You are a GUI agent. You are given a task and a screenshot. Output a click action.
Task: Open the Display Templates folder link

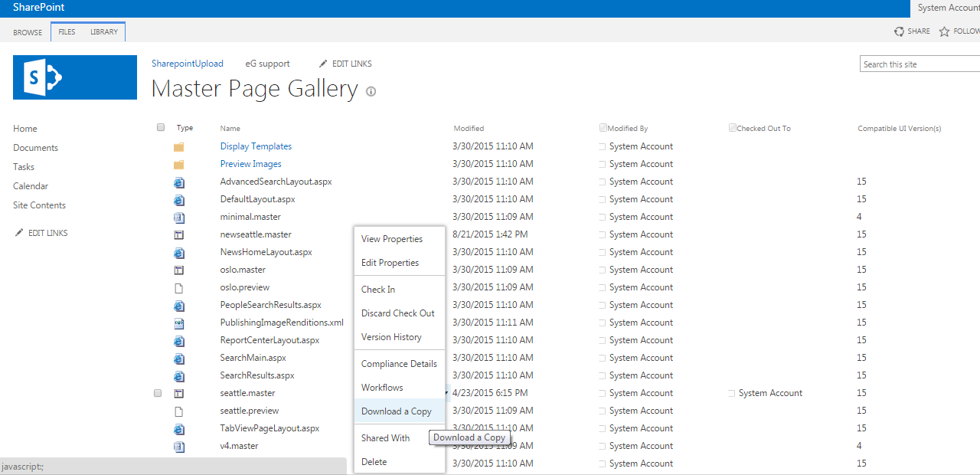point(256,146)
